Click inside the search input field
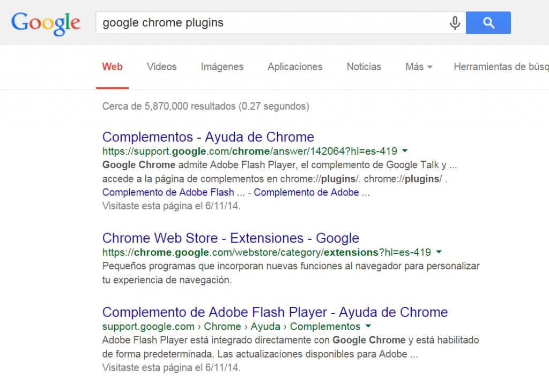549x392 pixels. pyautogui.click(x=268, y=22)
